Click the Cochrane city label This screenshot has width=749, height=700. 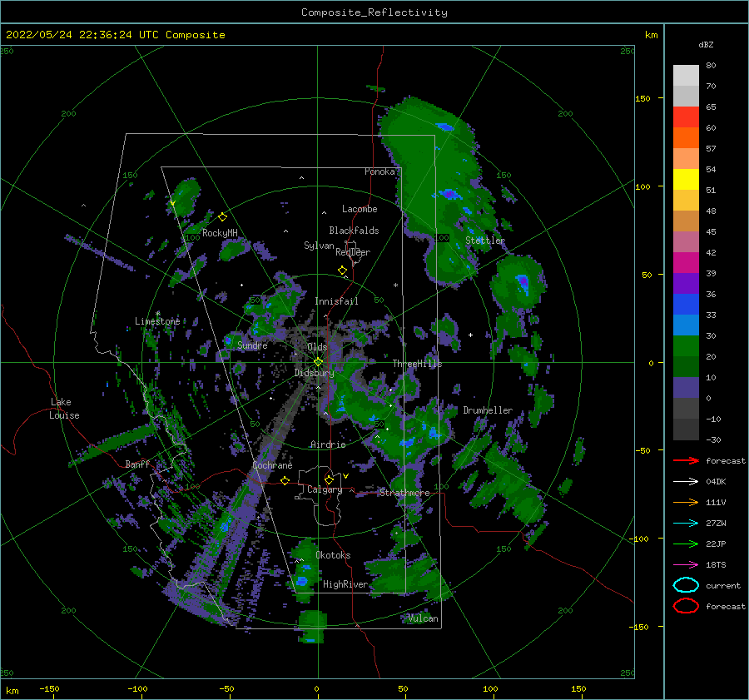coord(272,465)
